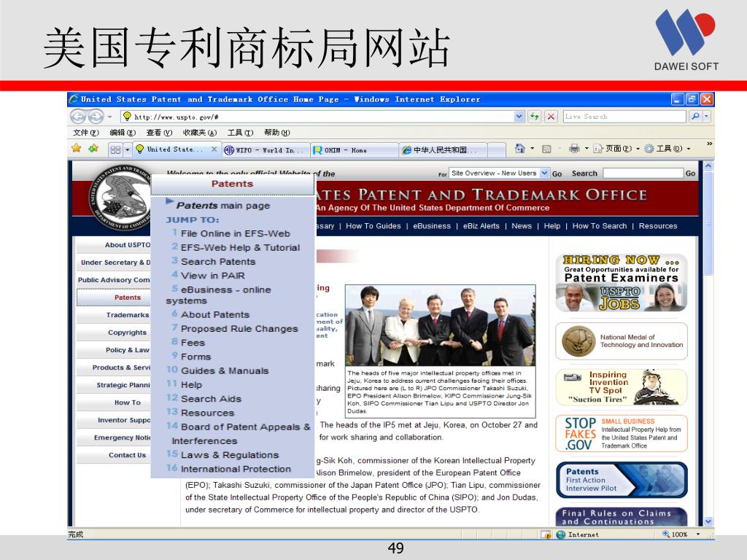Open the 收藏夹(A) menu
Viewport: 747px width, 560px height.
click(x=200, y=133)
